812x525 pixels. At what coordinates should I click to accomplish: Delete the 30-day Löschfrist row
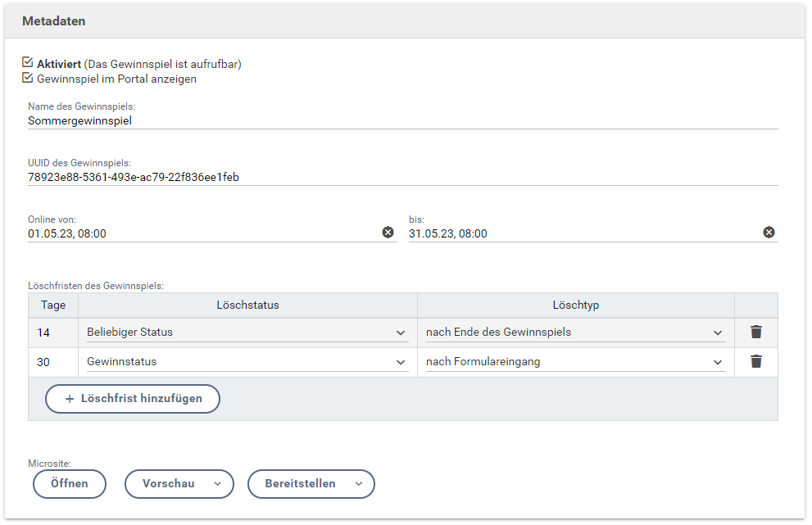[755, 362]
